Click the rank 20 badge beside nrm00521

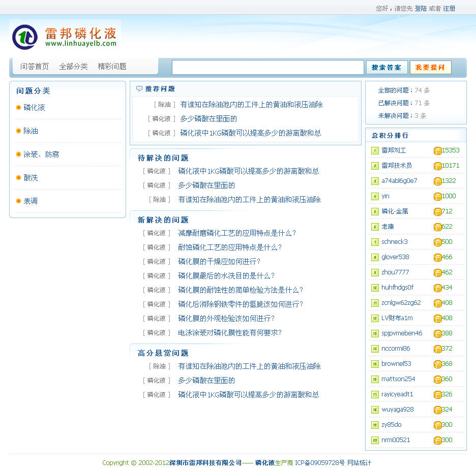point(375,440)
